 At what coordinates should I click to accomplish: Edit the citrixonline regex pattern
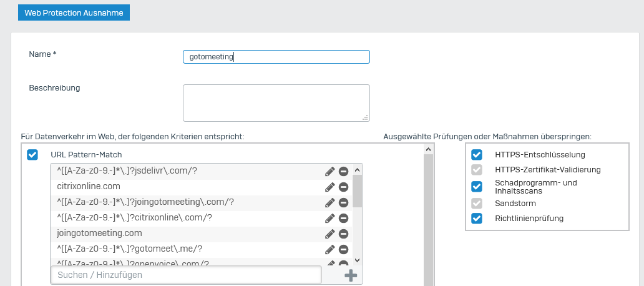point(330,218)
